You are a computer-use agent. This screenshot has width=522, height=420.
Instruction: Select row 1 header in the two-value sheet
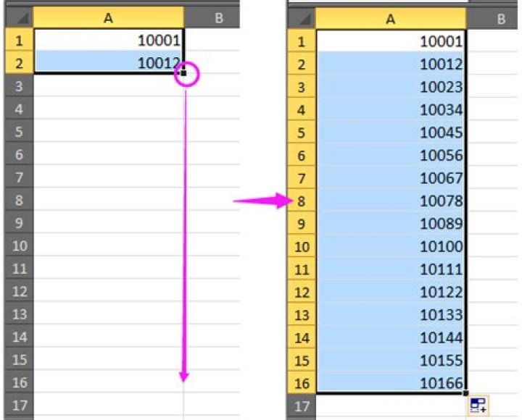click(x=19, y=40)
